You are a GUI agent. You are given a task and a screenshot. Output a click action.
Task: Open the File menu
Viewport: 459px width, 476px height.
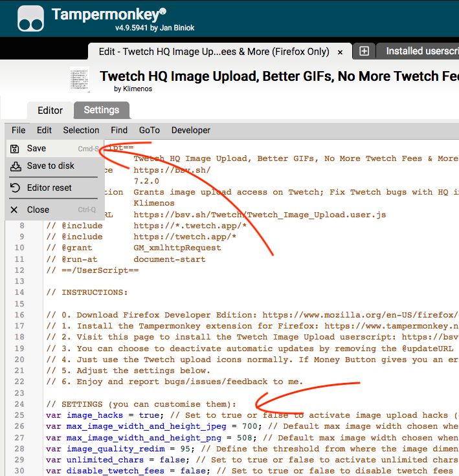pyautogui.click(x=19, y=130)
